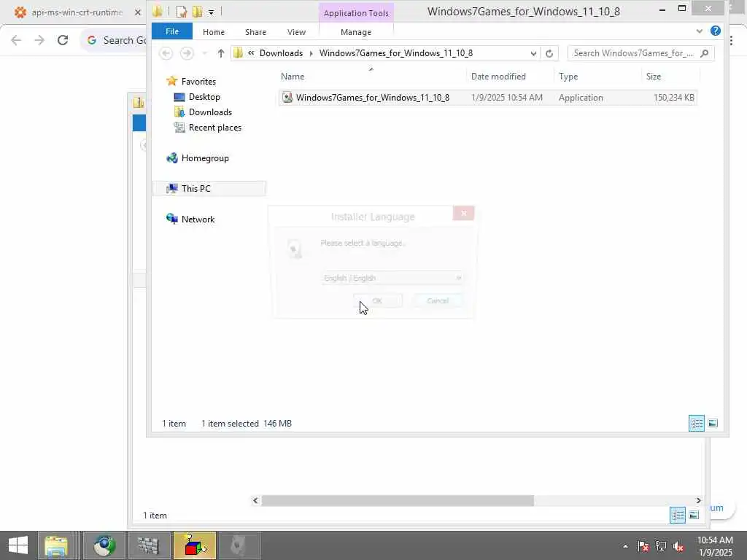Sort files by the Date modified column
Image resolution: width=747 pixels, height=560 pixels.
point(510,76)
